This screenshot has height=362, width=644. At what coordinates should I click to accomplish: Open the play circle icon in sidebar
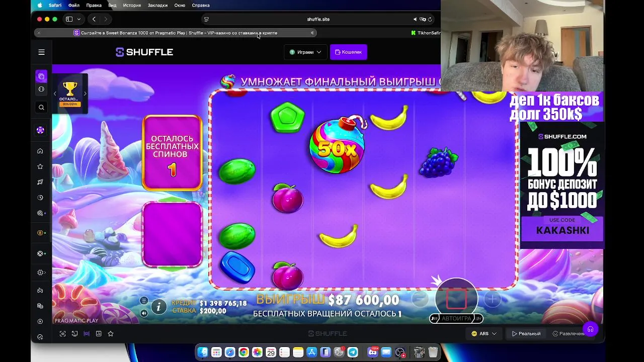coord(40,321)
